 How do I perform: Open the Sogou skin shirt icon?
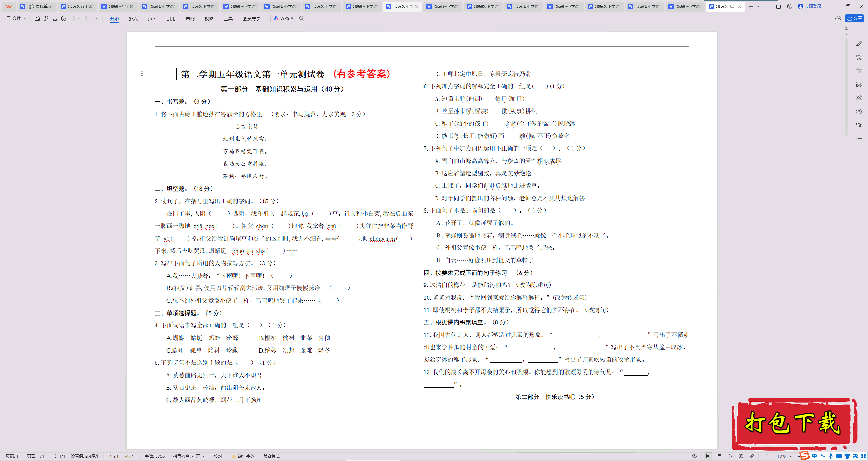847,456
